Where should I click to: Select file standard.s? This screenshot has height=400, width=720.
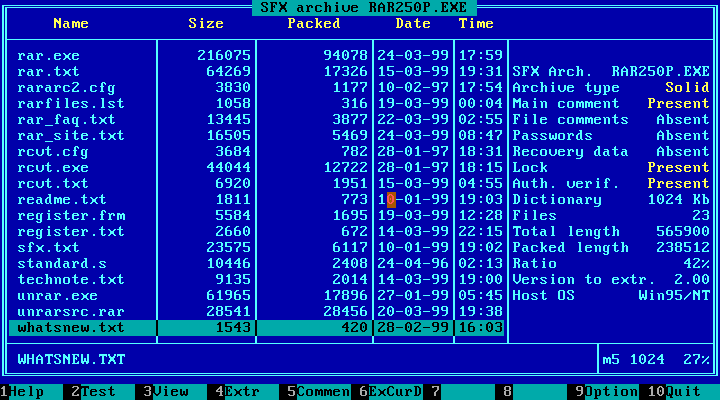62,264
